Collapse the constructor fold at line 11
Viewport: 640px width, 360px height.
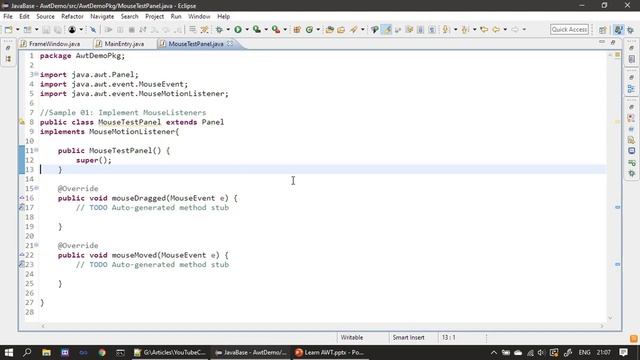click(x=36, y=150)
